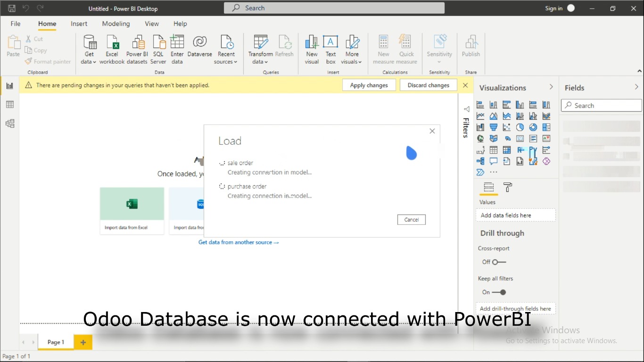Click the Save icon in title bar
This screenshot has width=644, height=362.
pos(12,8)
